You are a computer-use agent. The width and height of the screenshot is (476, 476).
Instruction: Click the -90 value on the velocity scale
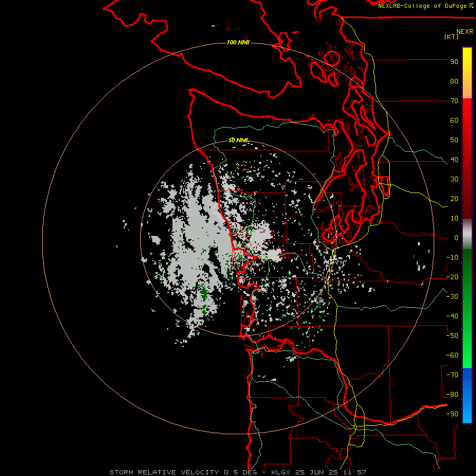(x=452, y=414)
